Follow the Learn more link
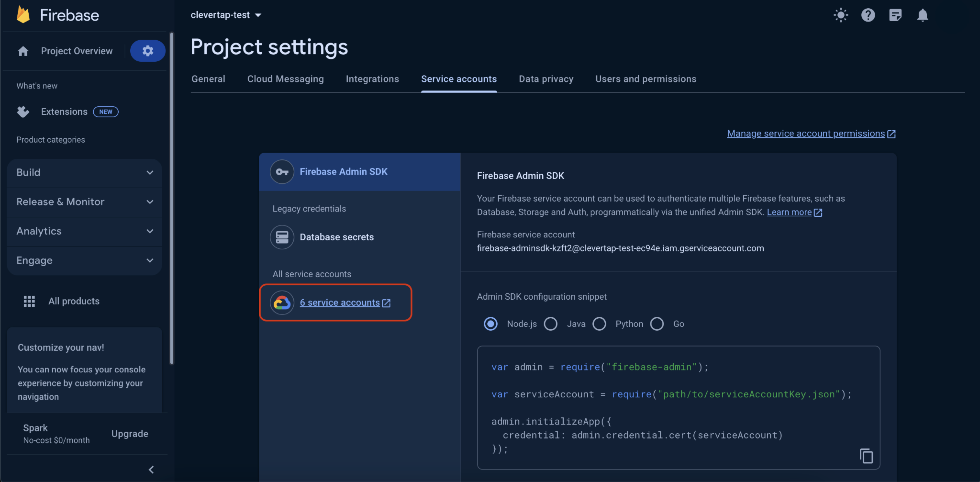 click(789, 212)
